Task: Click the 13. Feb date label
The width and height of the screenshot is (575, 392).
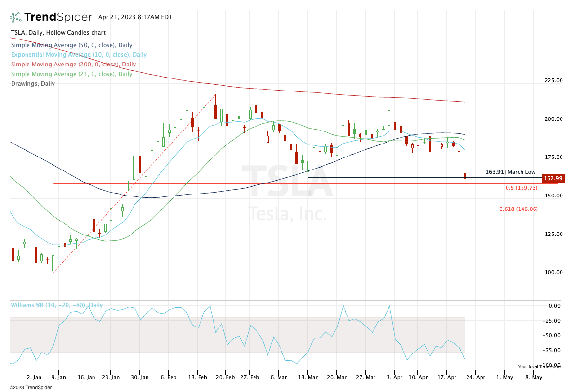Action: tap(198, 378)
